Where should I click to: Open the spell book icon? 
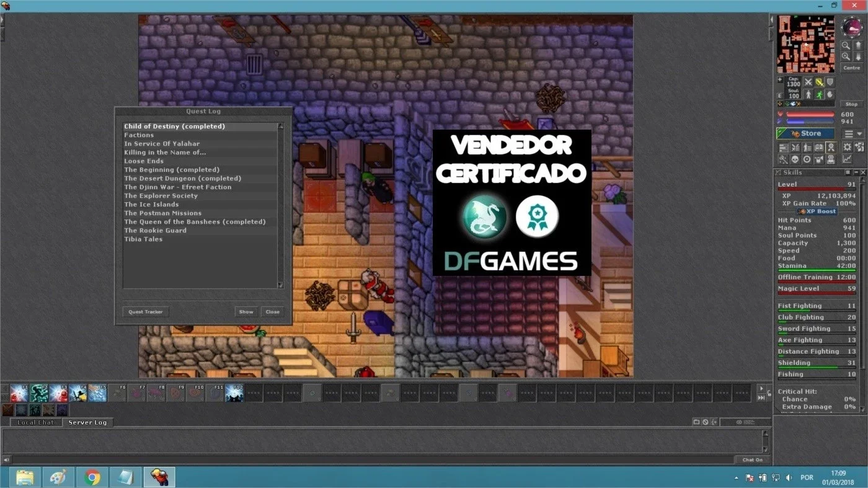click(x=819, y=148)
